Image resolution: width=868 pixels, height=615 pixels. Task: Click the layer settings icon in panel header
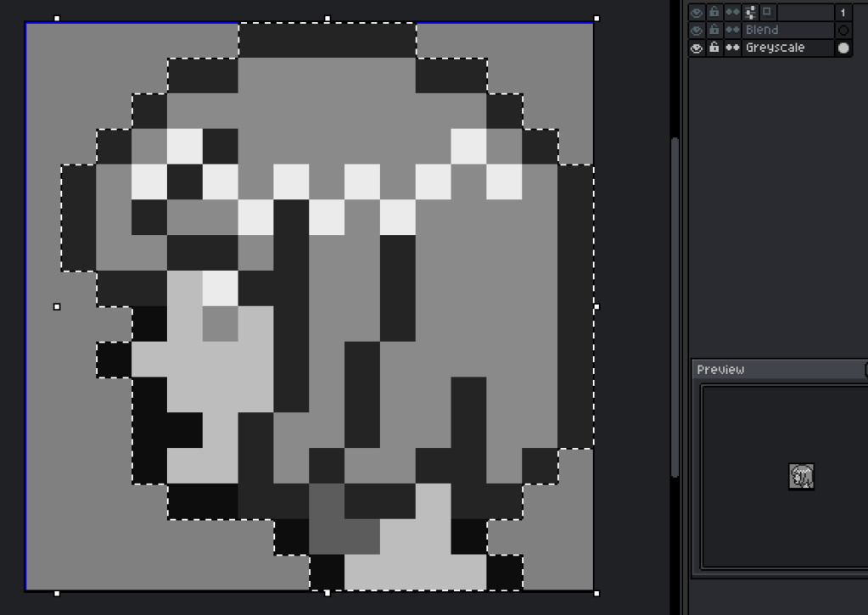tap(748, 12)
